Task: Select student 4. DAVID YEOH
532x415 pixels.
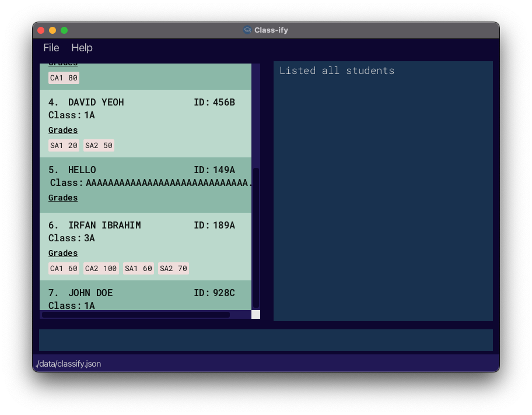Action: click(146, 124)
